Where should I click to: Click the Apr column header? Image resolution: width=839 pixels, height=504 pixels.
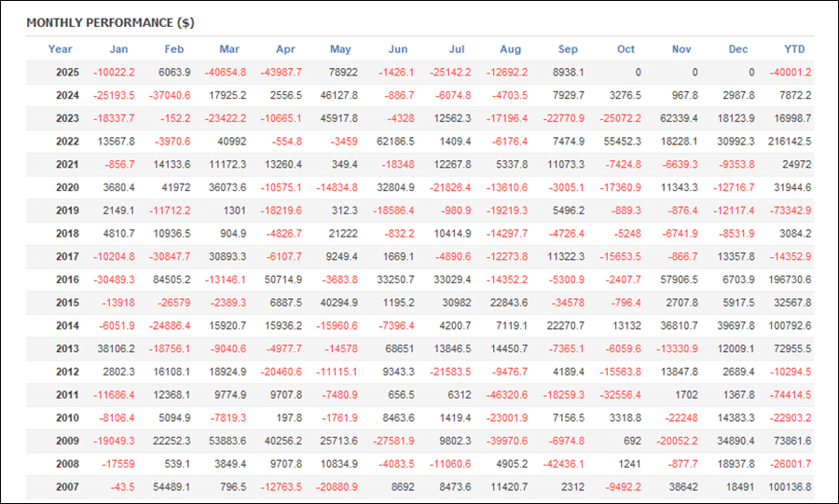pyautogui.click(x=287, y=49)
